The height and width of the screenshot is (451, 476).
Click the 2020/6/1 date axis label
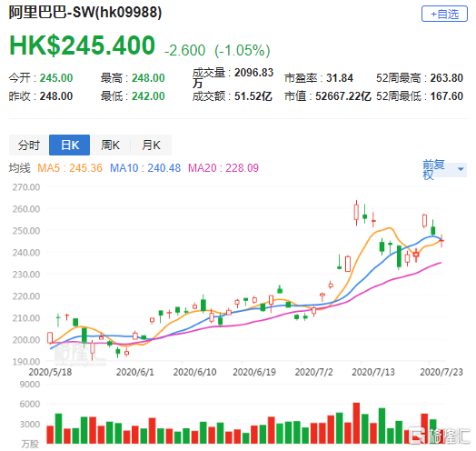pos(135,372)
